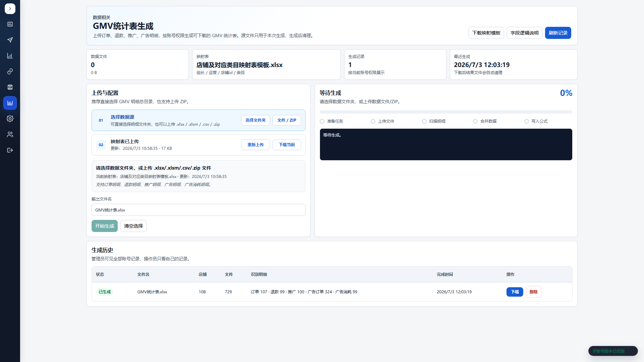Click the 识别明细 column header

pyautogui.click(x=259, y=275)
